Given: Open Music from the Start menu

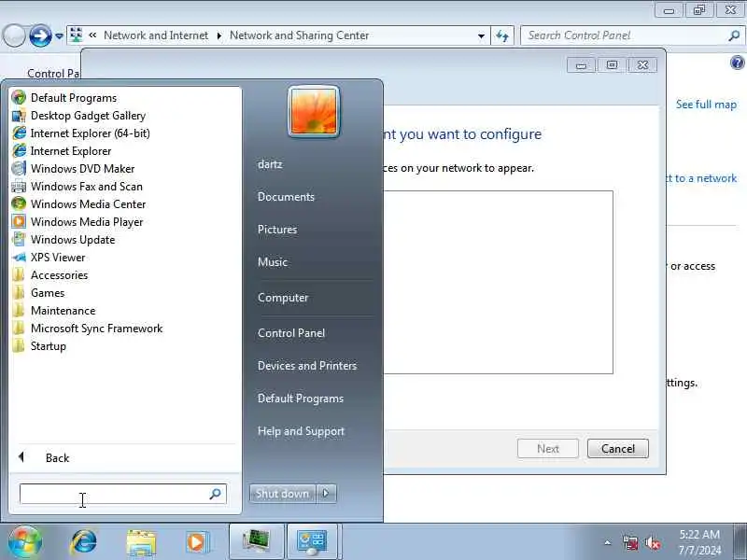Looking at the screenshot, I should [x=273, y=262].
